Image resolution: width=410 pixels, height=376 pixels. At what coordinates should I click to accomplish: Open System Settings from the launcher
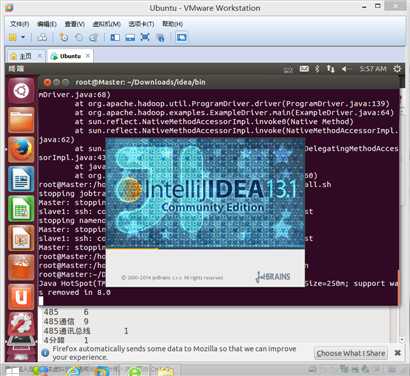coord(21,325)
